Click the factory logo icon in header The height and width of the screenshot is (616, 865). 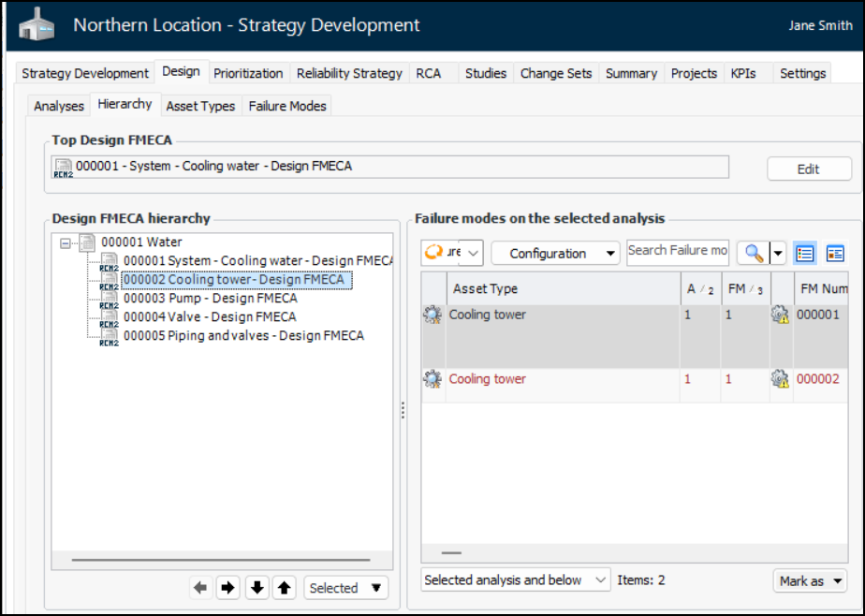coord(37,25)
